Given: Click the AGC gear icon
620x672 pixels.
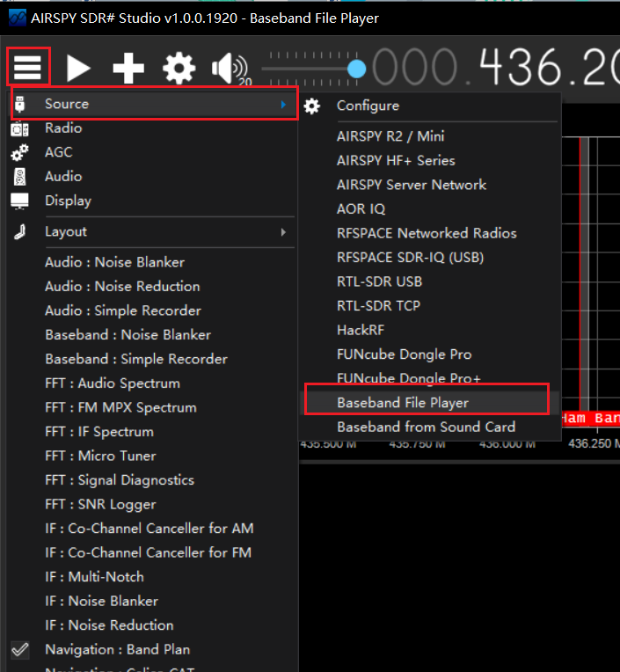Looking at the screenshot, I should pos(20,152).
